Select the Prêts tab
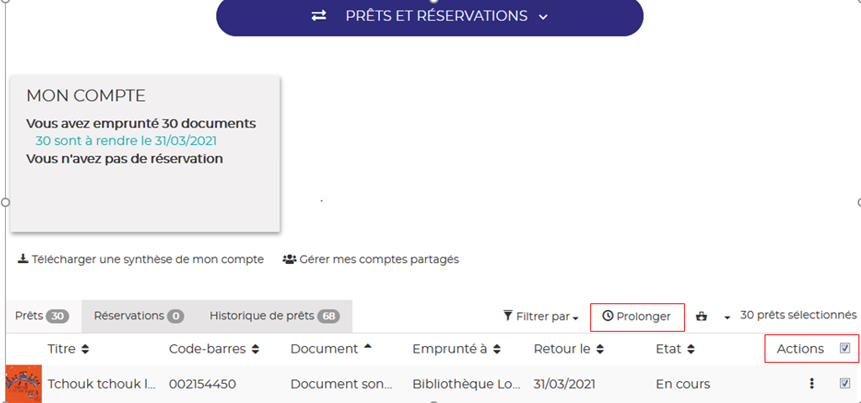Image resolution: width=861 pixels, height=403 pixels. [41, 316]
